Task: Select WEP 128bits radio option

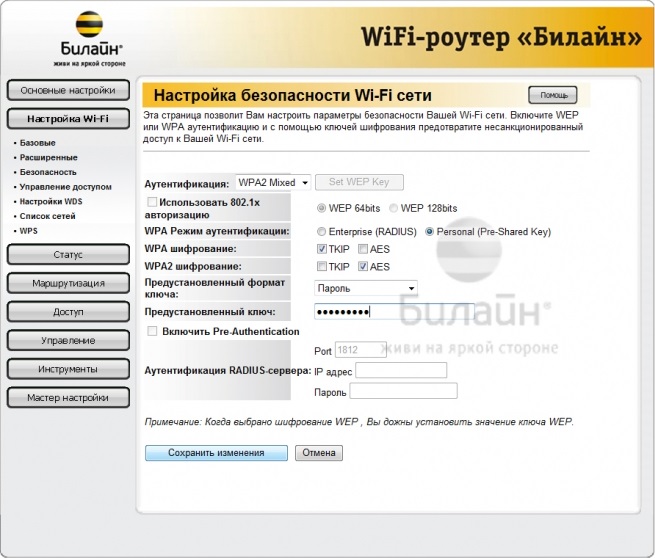Action: 393,208
